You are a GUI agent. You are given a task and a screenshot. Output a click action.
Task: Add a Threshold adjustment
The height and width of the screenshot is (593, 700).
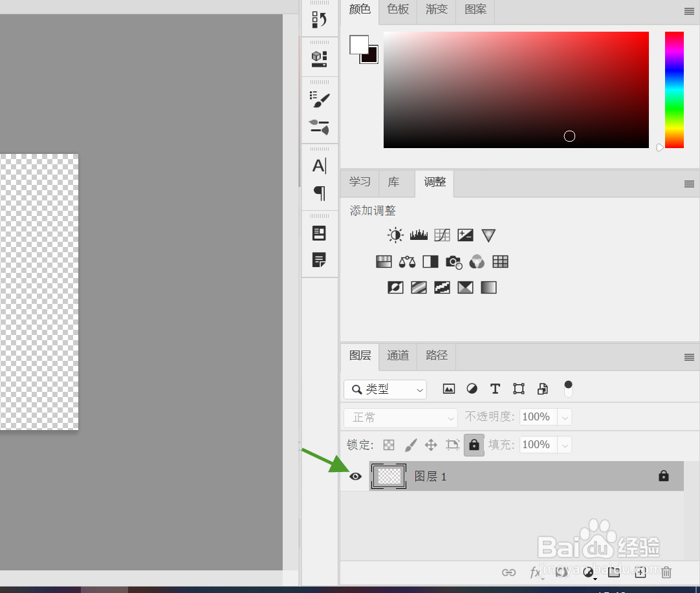(x=442, y=287)
